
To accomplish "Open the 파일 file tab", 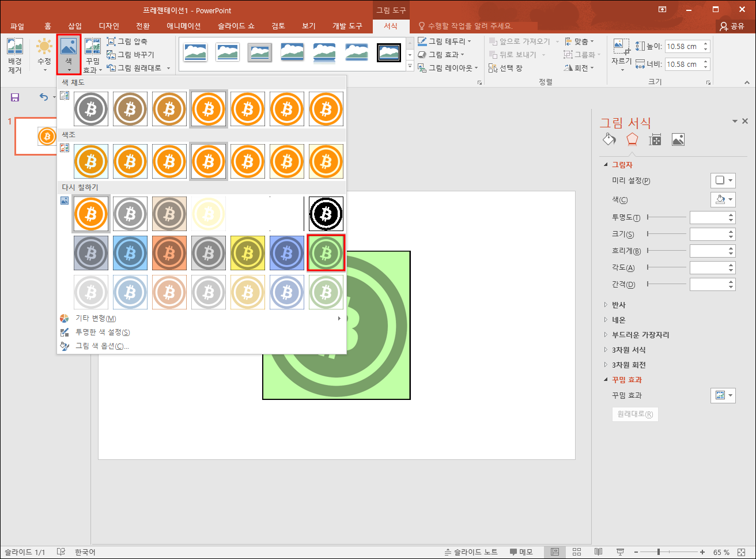I will pyautogui.click(x=17, y=26).
